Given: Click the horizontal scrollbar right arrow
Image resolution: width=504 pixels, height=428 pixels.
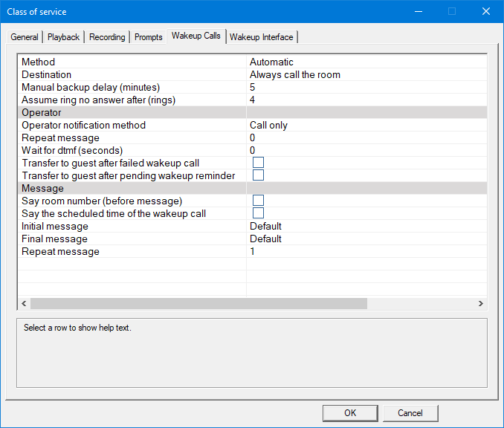Looking at the screenshot, I should pos(481,303).
